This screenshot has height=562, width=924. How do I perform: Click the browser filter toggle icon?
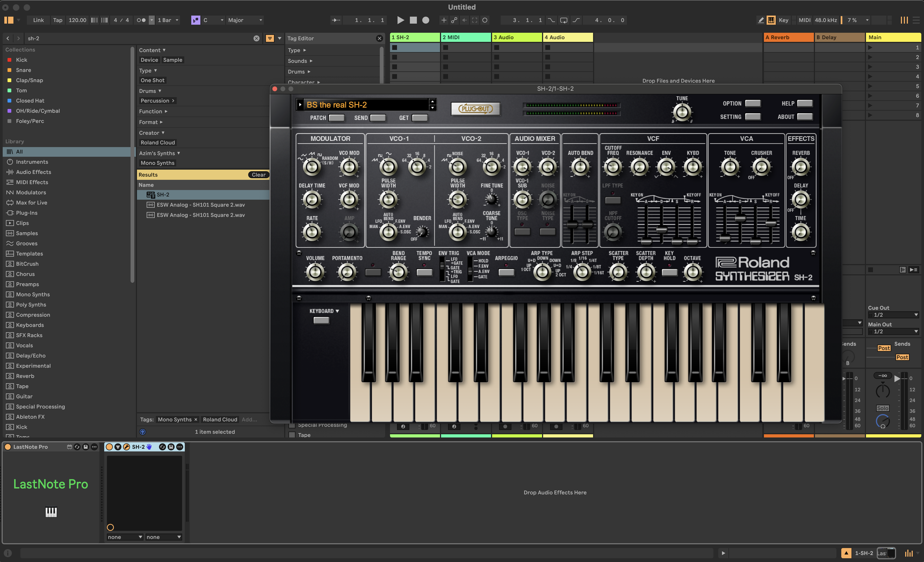click(x=270, y=38)
